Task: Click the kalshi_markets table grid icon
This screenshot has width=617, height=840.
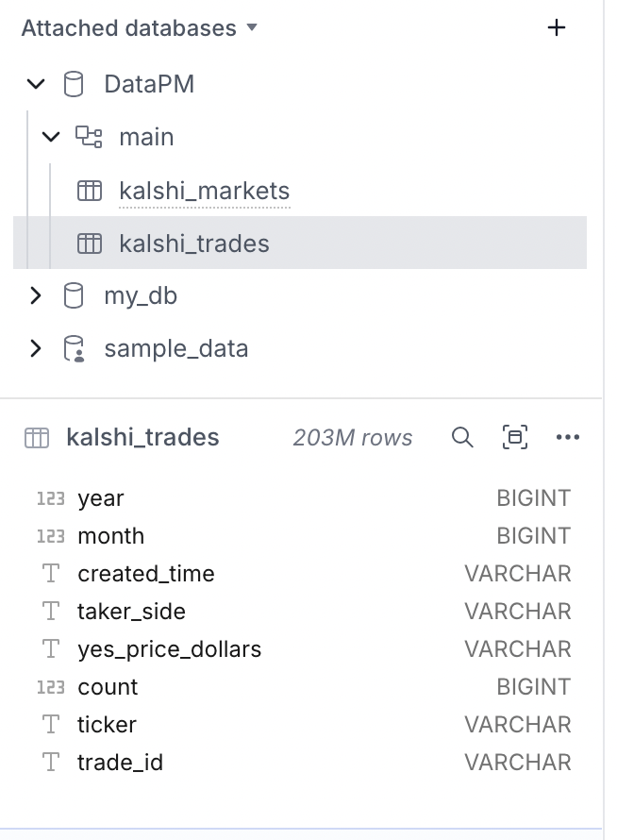Action: pyautogui.click(x=89, y=191)
